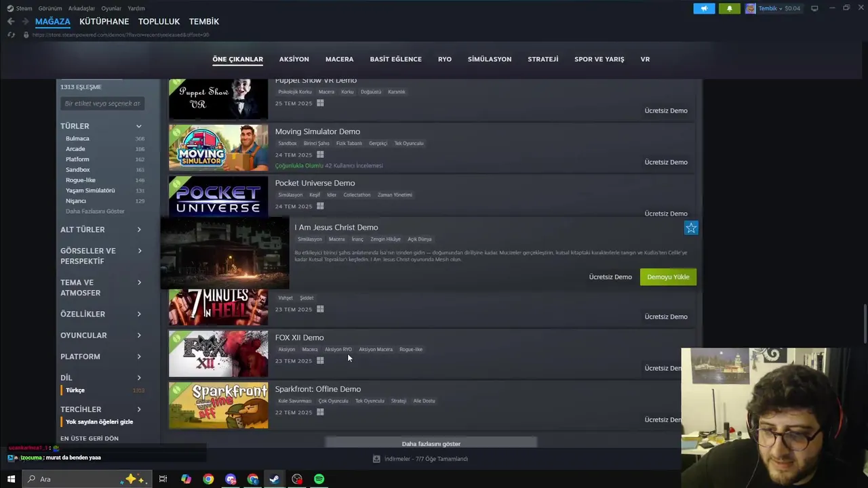Open the I Am Jesus Christ Demo title
This screenshot has width=868, height=488.
pyautogui.click(x=336, y=228)
